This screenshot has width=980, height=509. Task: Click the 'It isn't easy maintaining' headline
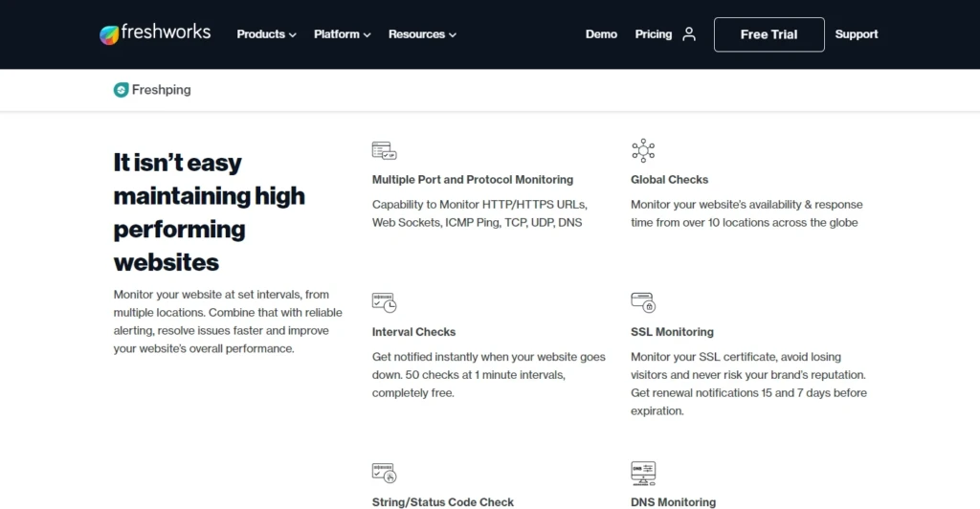tap(209, 212)
